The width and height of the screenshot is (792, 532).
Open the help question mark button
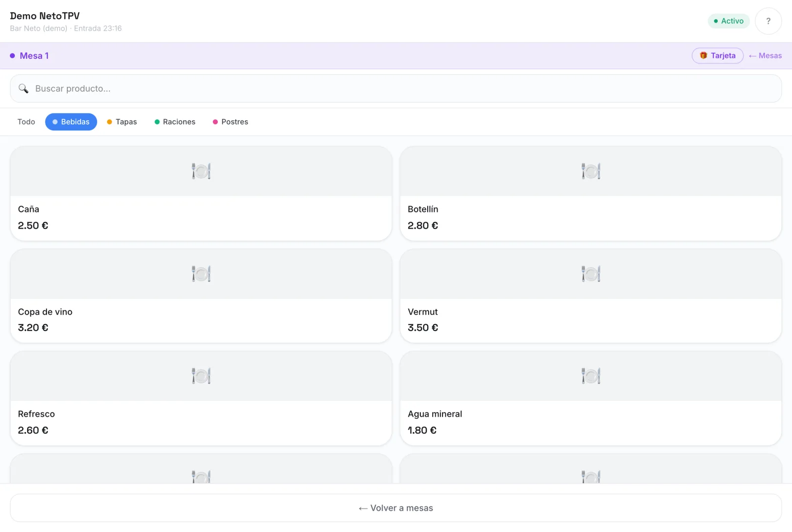(x=768, y=21)
